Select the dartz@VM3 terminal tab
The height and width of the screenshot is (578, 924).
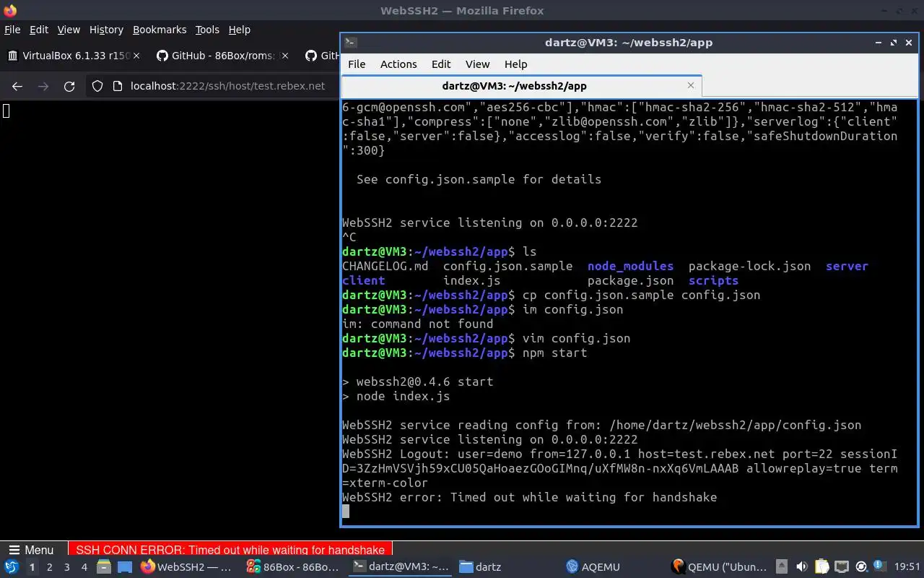(520, 85)
